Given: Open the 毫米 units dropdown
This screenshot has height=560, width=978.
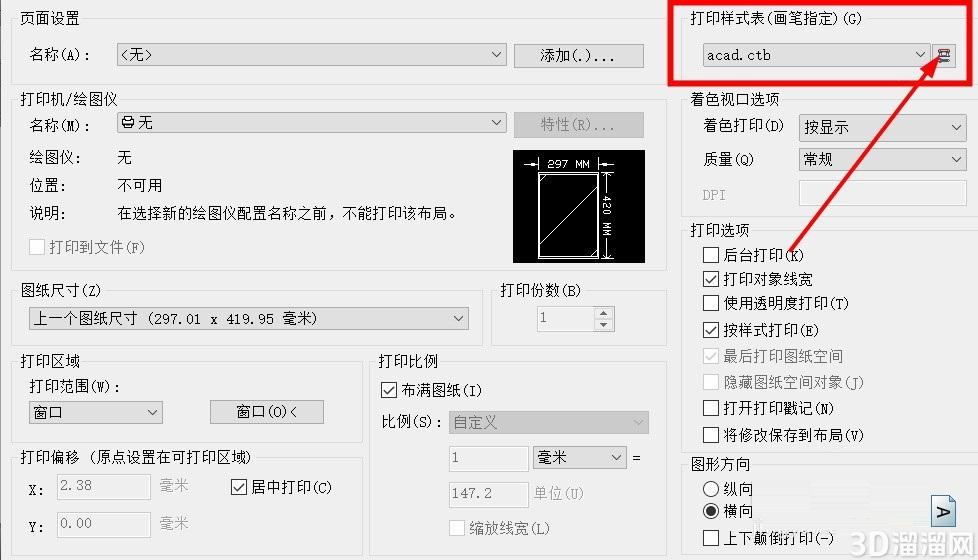Looking at the screenshot, I should coord(579,458).
